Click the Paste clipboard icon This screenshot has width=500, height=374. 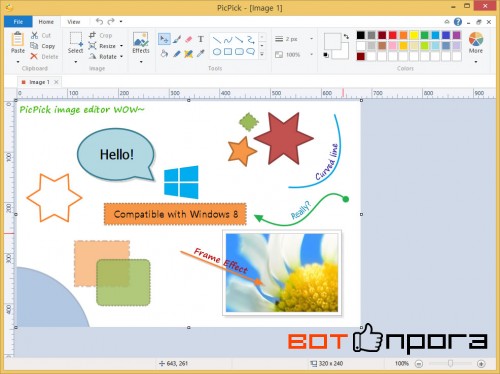(18, 39)
